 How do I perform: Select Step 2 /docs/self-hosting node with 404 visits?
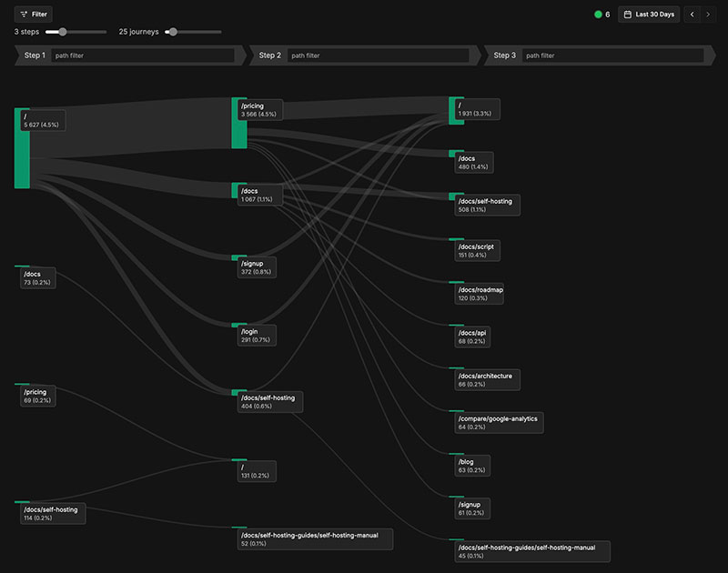click(269, 402)
